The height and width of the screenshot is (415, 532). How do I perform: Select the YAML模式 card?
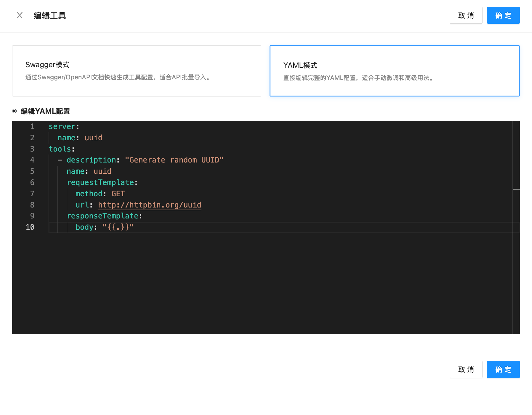click(x=394, y=71)
